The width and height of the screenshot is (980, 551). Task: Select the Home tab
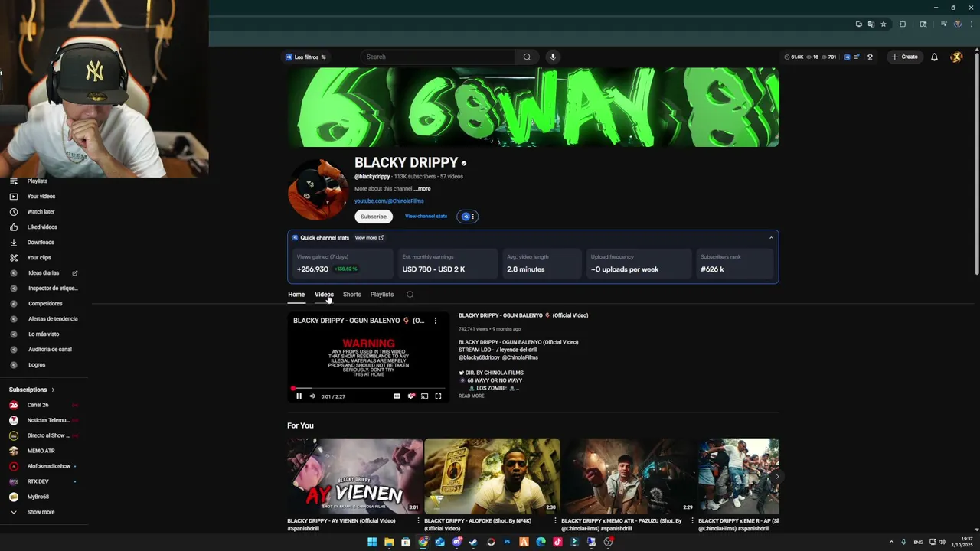click(296, 295)
